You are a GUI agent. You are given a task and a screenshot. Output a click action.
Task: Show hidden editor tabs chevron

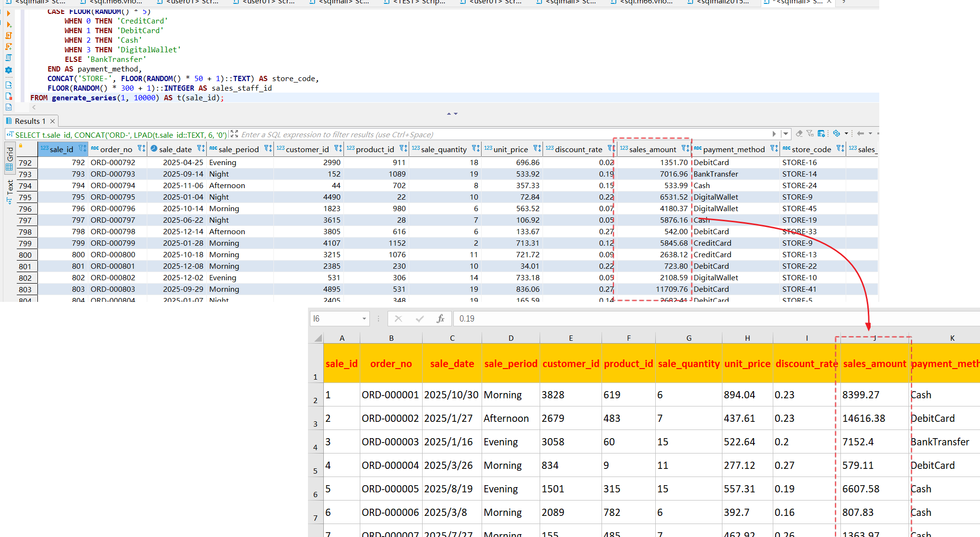tap(844, 2)
